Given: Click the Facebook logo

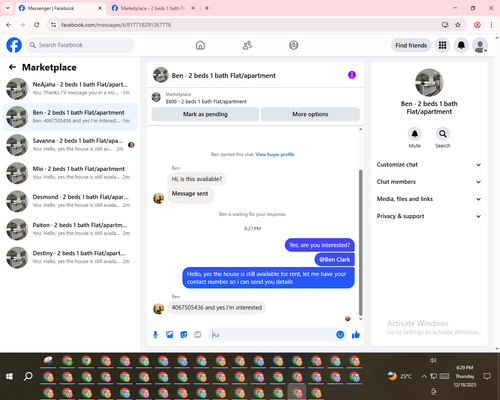Looking at the screenshot, I should click(x=14, y=45).
